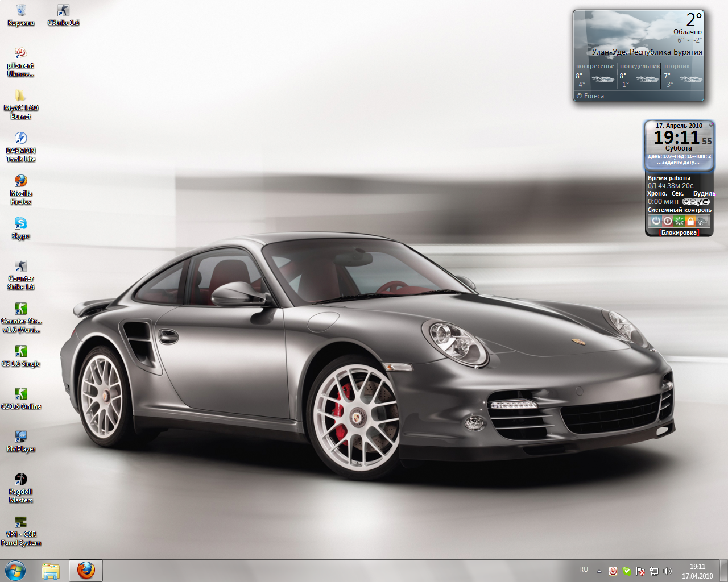Click the '...задайте дату...' link

679,163
